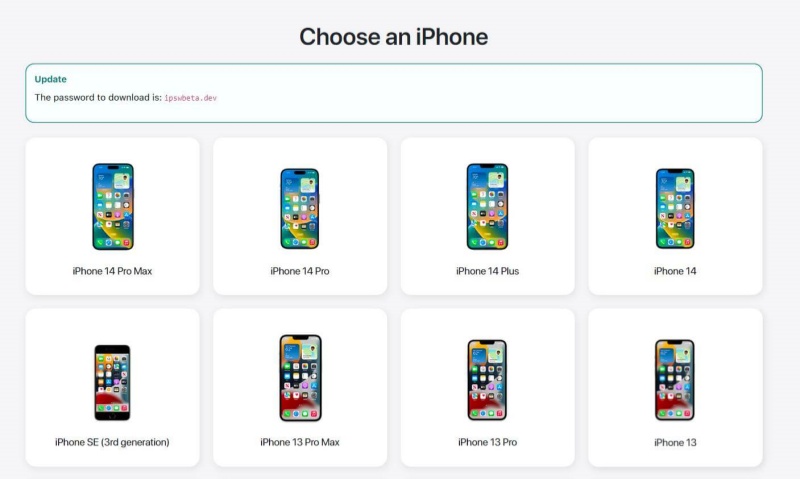Click the iPhone 14 Pro Max label
This screenshot has height=479, width=800.
pos(112,271)
